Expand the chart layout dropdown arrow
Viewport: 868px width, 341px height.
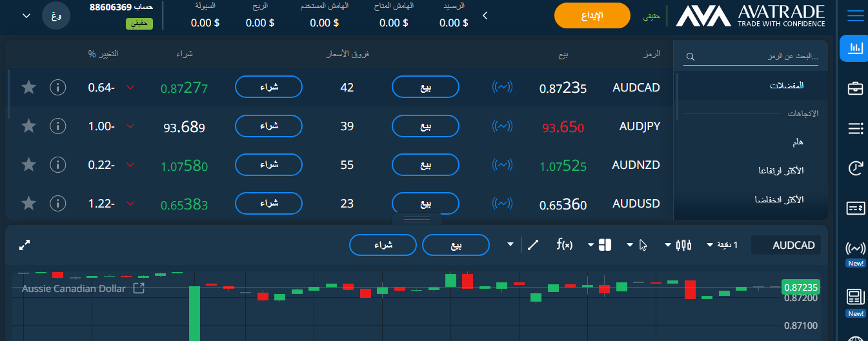pyautogui.click(x=590, y=245)
